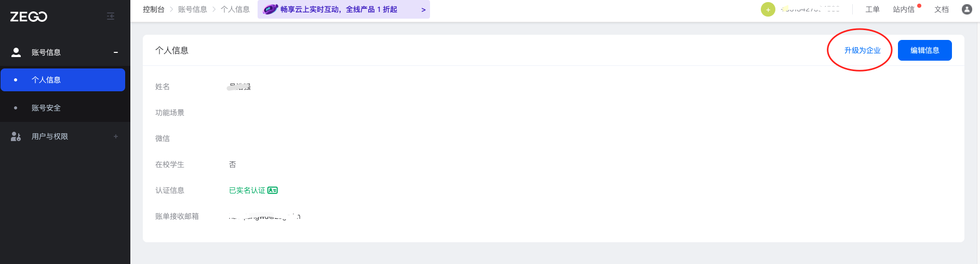Click the account info person icon
The image size is (980, 264).
pyautogui.click(x=16, y=52)
